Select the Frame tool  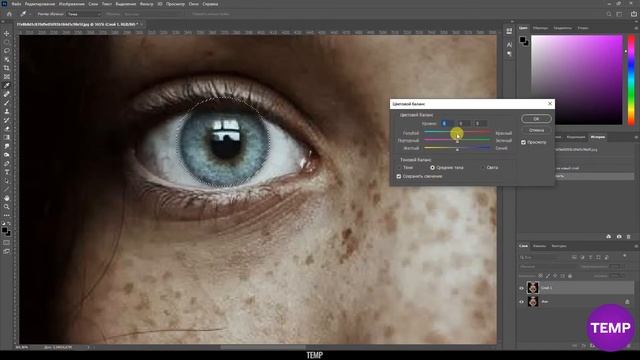7,77
